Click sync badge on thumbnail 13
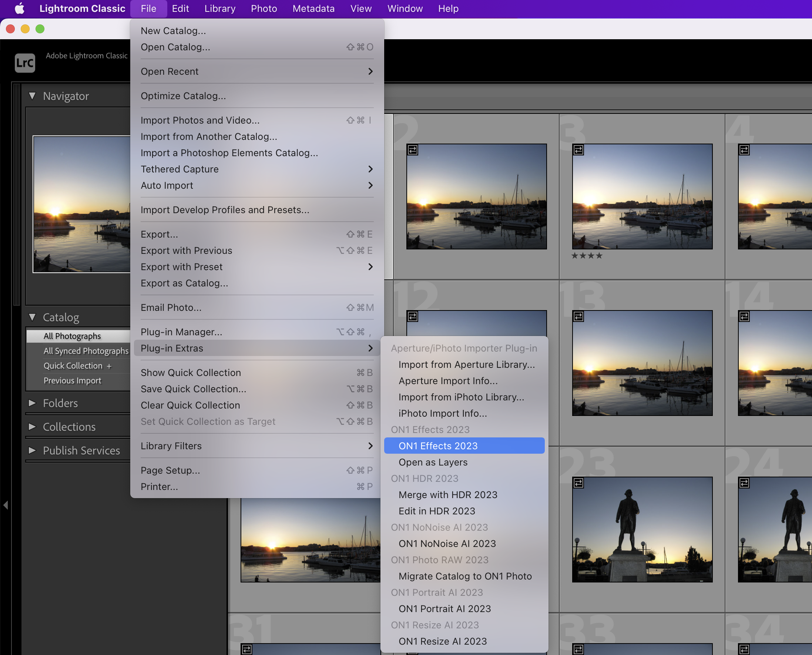 tap(578, 316)
